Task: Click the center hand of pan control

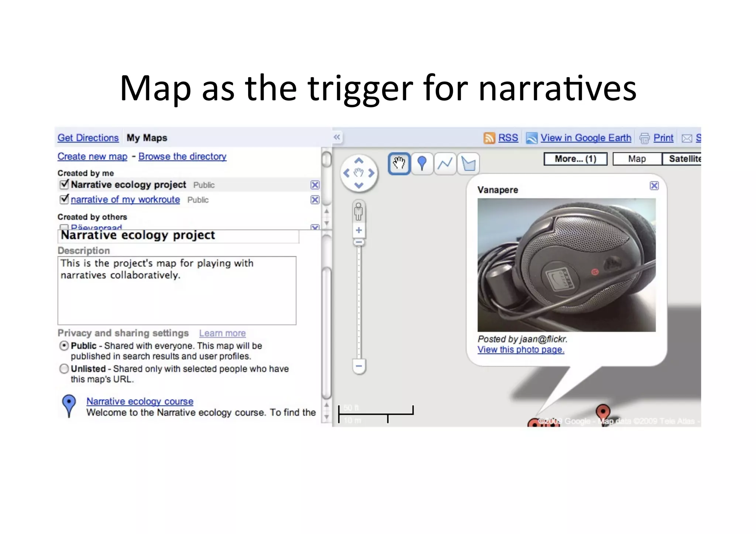Action: pyautogui.click(x=359, y=173)
